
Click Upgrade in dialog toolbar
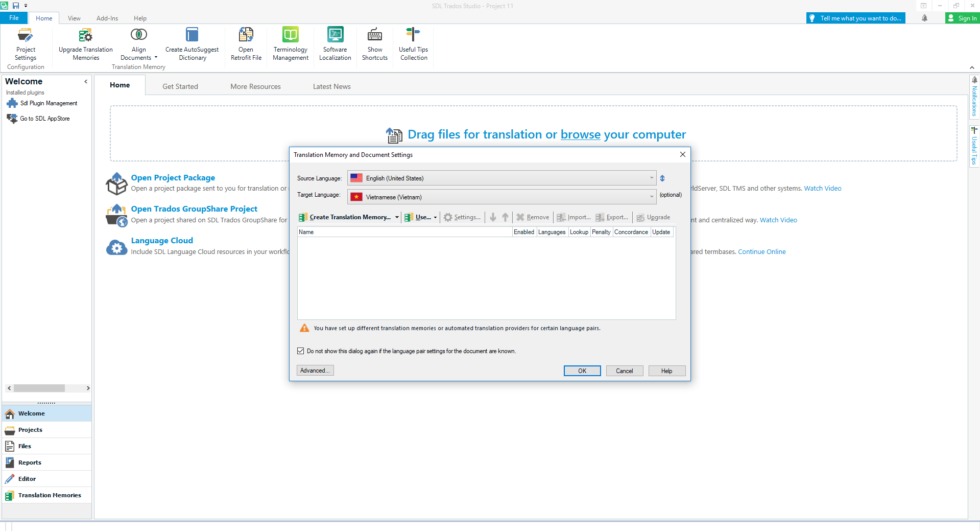pos(653,217)
